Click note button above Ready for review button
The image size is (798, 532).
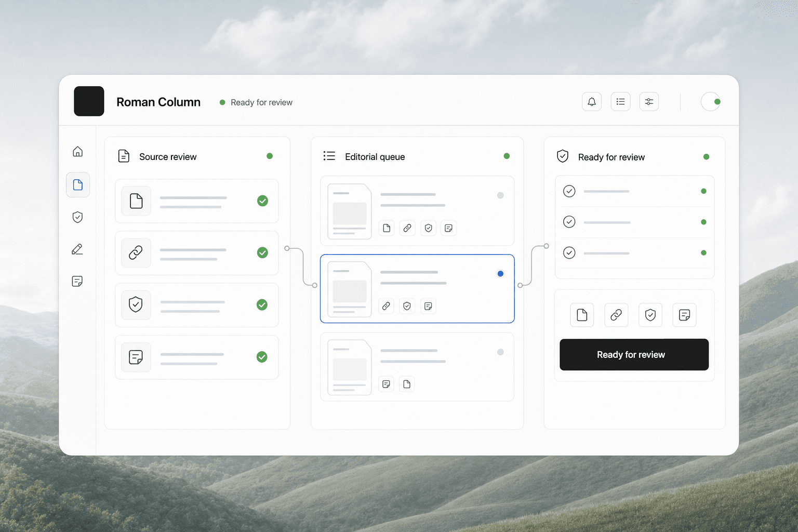click(x=684, y=315)
